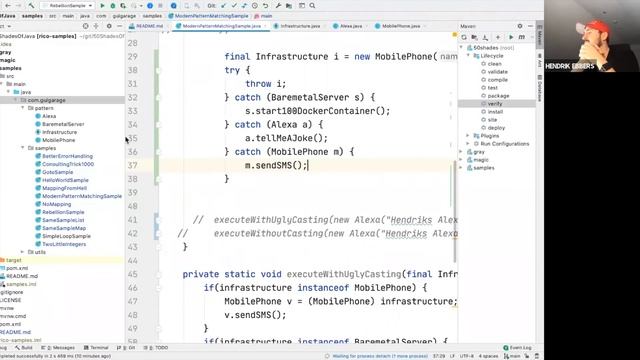Viewport: 640px width, 360px height.
Task: Select BaremetalServer class in Project tree
Action: [63, 124]
